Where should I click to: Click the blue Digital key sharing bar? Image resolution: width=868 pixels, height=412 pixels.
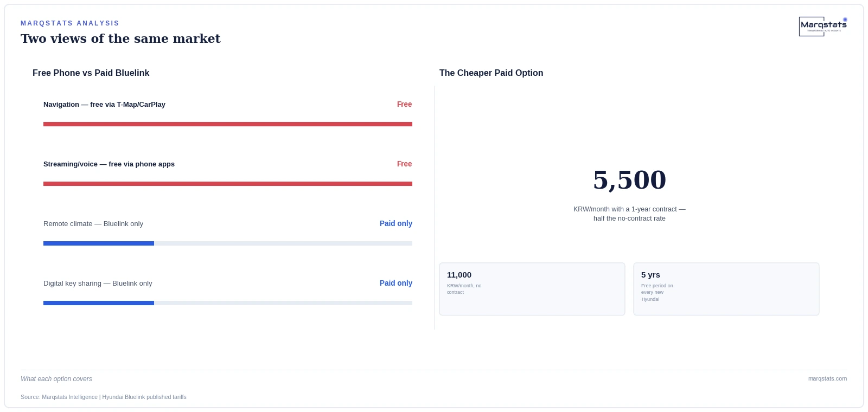(x=99, y=303)
